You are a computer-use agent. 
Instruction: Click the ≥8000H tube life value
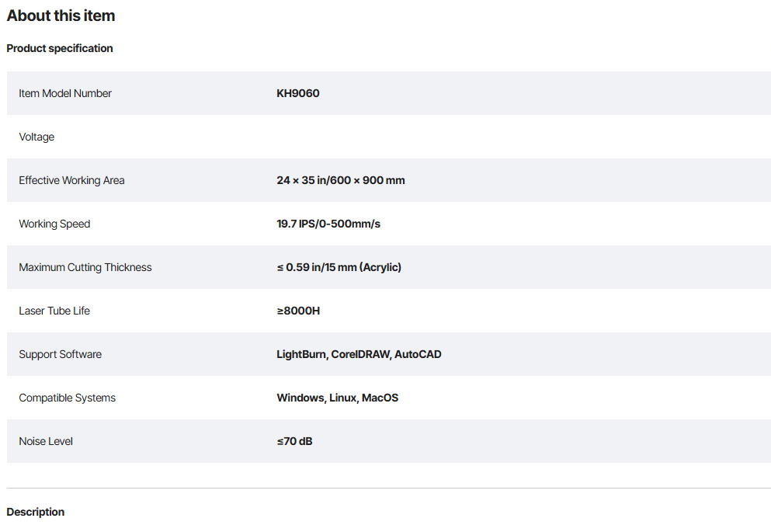(x=298, y=311)
